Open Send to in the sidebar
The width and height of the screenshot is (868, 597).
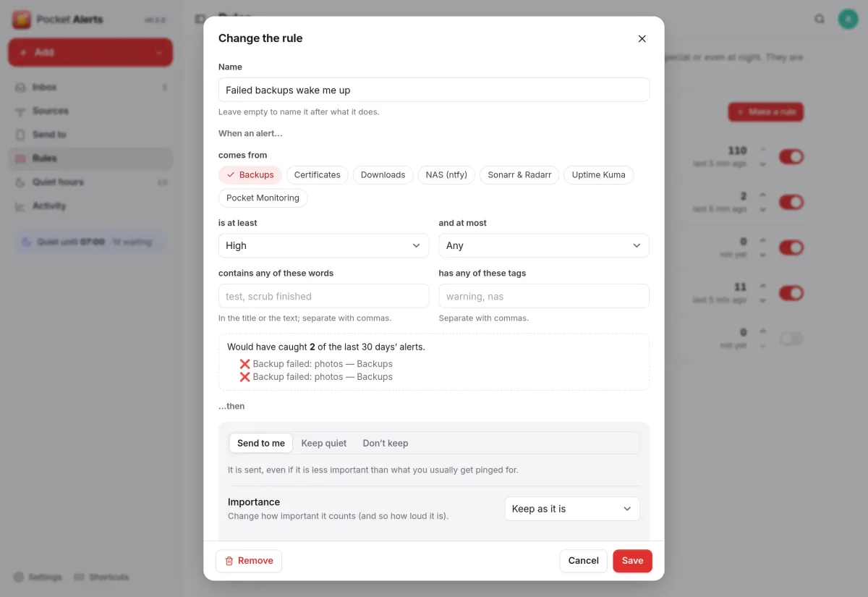(x=90, y=135)
